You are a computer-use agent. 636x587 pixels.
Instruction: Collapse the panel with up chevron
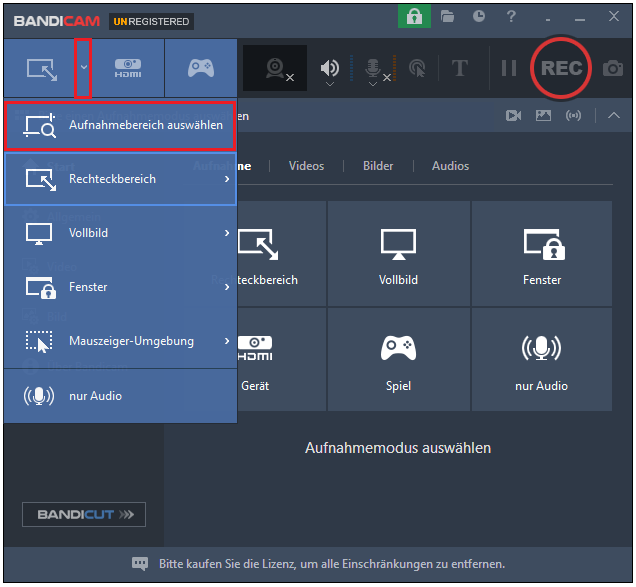click(x=614, y=116)
